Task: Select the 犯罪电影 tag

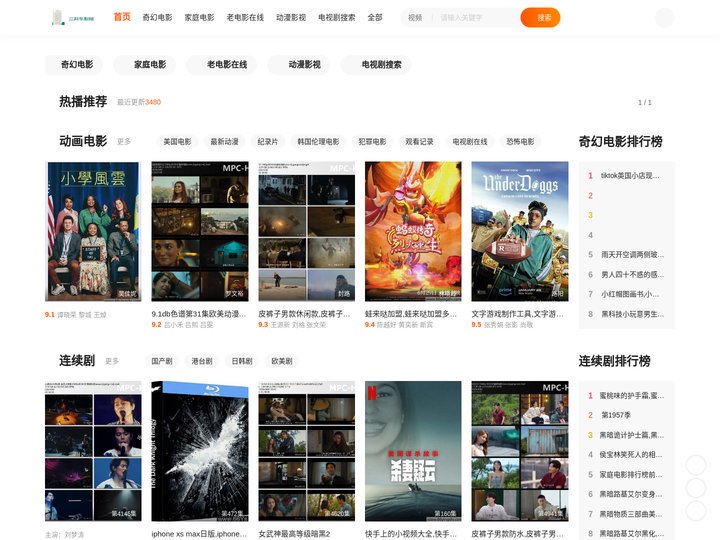Action: click(372, 141)
